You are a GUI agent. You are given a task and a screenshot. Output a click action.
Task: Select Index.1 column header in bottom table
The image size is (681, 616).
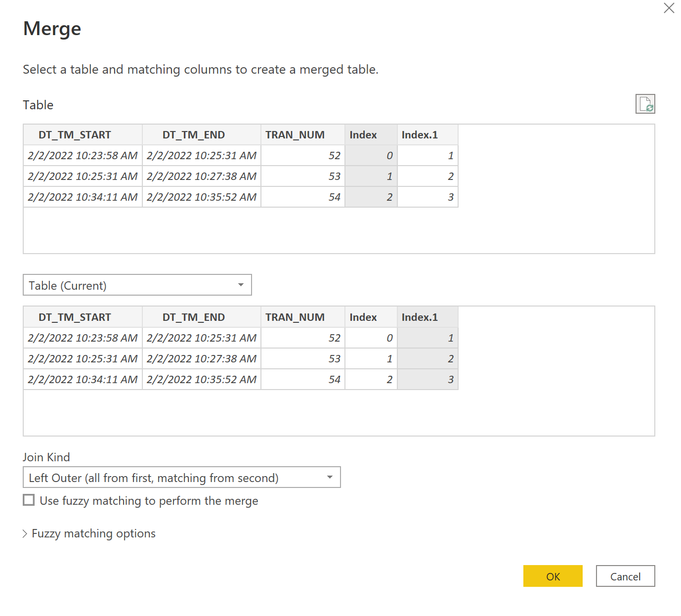coord(428,317)
